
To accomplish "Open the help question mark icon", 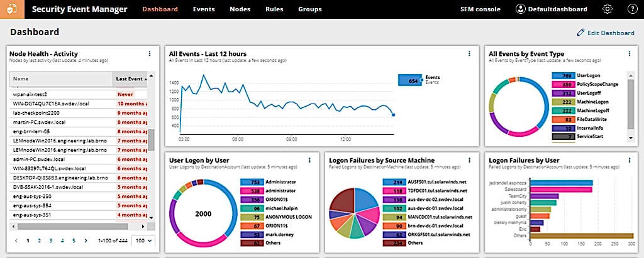I will point(633,9).
